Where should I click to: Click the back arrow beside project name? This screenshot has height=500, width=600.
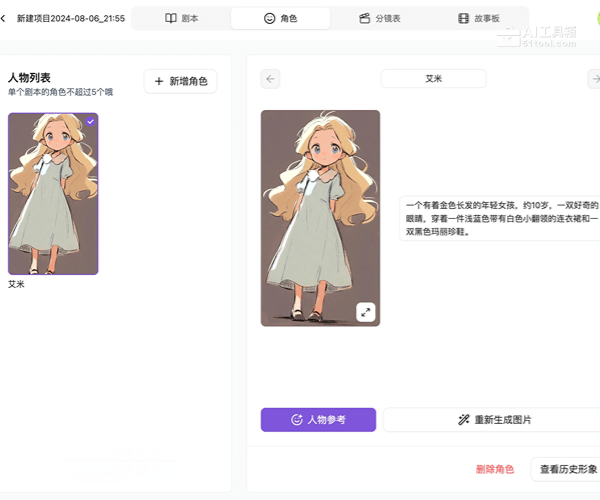tap(4, 18)
